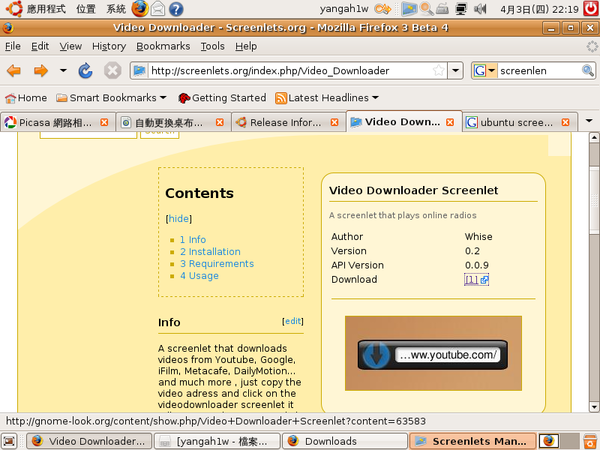Switch to yangah1w file browser taskbar window
This screenshot has width=600, height=450.
[217, 441]
